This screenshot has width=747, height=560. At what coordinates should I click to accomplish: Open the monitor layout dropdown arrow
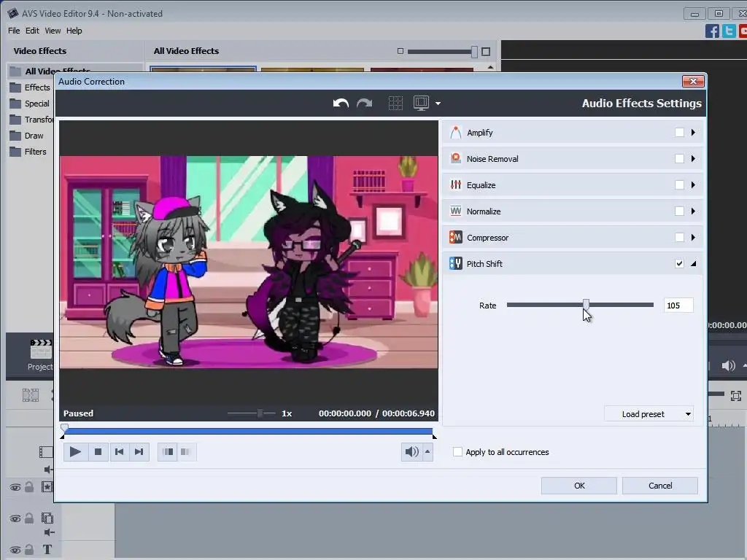pyautogui.click(x=438, y=104)
